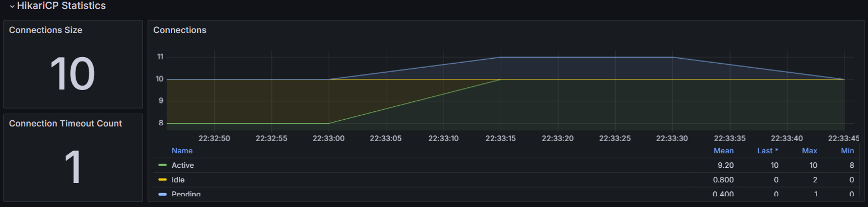Viewport: 868px width, 207px height.
Task: Click the 22:32:50 time axis label
Action: coord(214,138)
